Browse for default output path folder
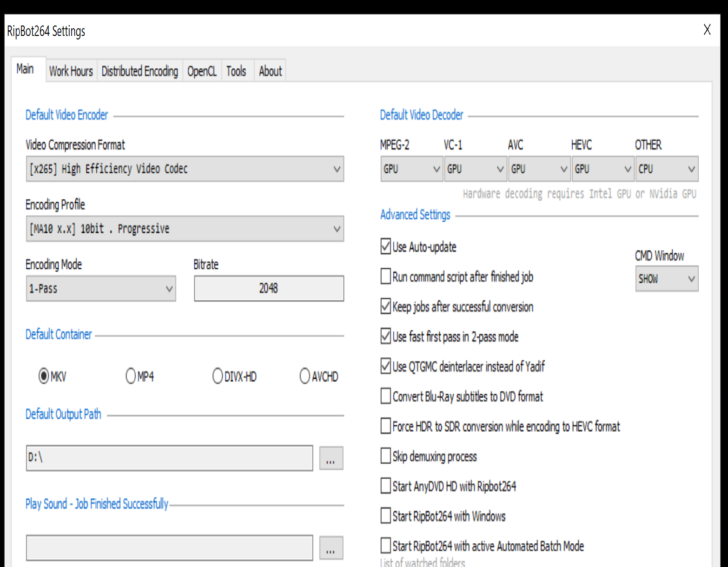The height and width of the screenshot is (567, 728). pyautogui.click(x=331, y=458)
